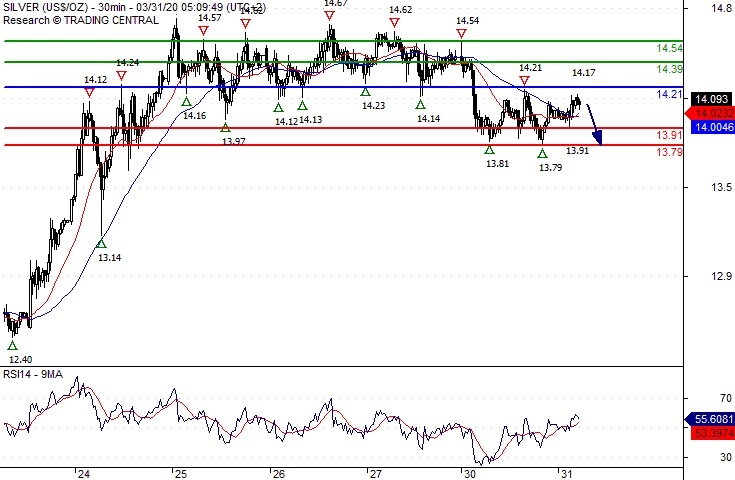Click the RSI14 - 9MA indicator title

click(33, 375)
